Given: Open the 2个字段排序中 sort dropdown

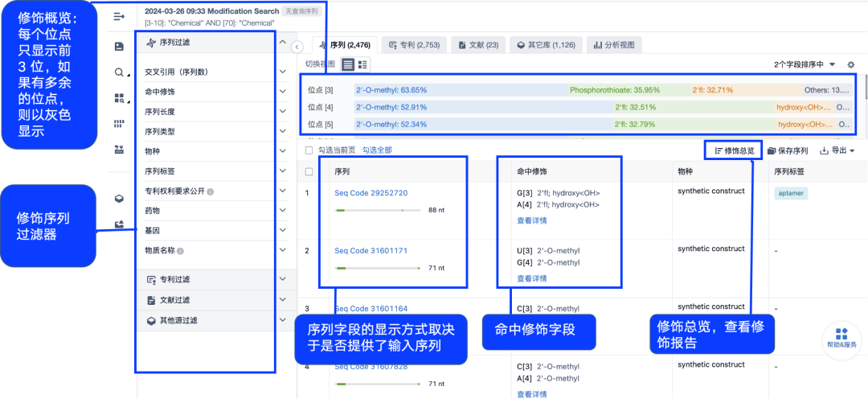Looking at the screenshot, I should coord(805,64).
